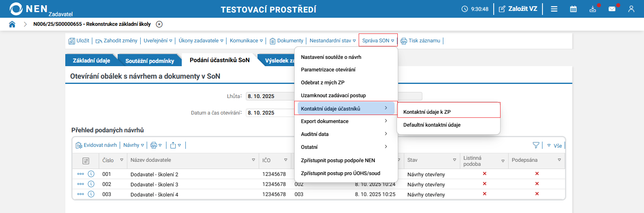Print the record with Tisk záznamu
644x213 pixels.
pos(420,41)
